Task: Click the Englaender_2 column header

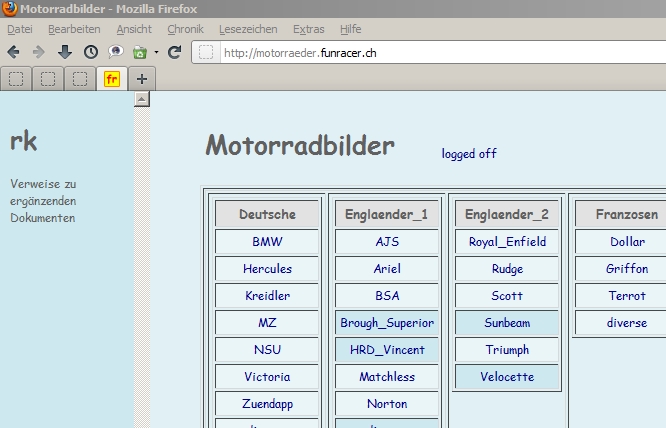Action: click(x=507, y=214)
